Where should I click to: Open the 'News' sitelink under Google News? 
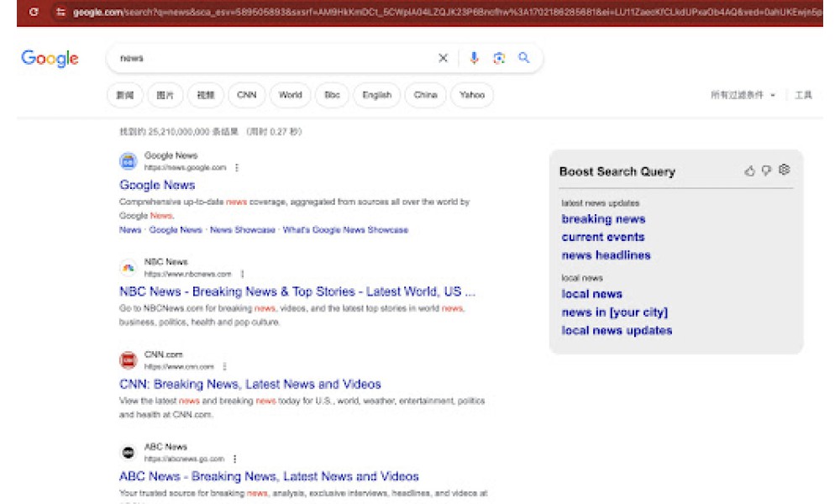(130, 230)
